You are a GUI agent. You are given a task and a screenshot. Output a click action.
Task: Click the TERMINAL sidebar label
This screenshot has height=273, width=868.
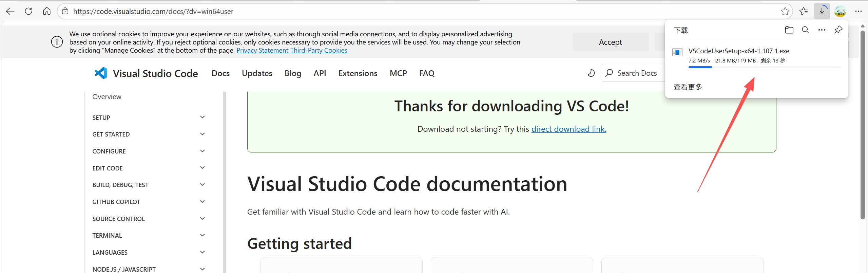pyautogui.click(x=107, y=236)
